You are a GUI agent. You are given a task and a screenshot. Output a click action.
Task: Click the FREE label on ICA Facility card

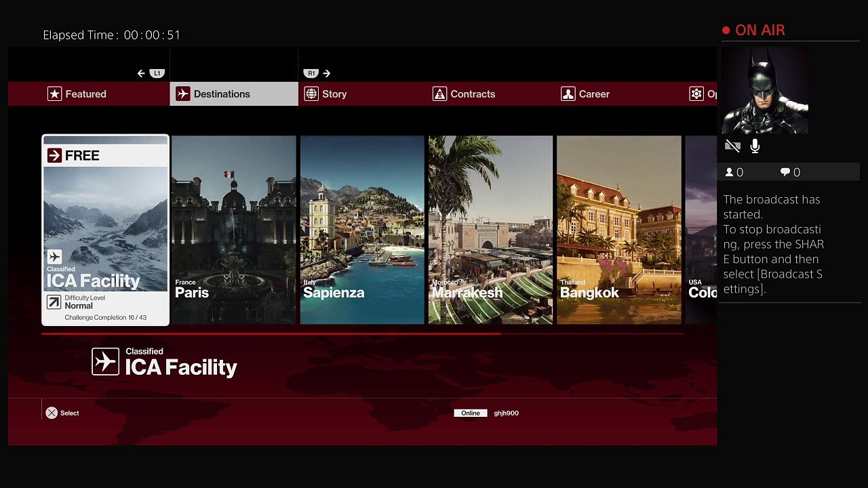pyautogui.click(x=82, y=156)
